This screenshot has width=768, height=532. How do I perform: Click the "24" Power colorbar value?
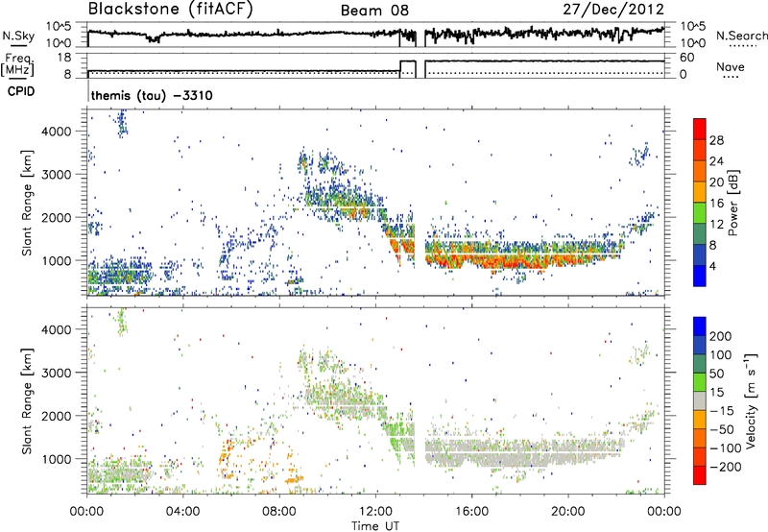[x=716, y=161]
